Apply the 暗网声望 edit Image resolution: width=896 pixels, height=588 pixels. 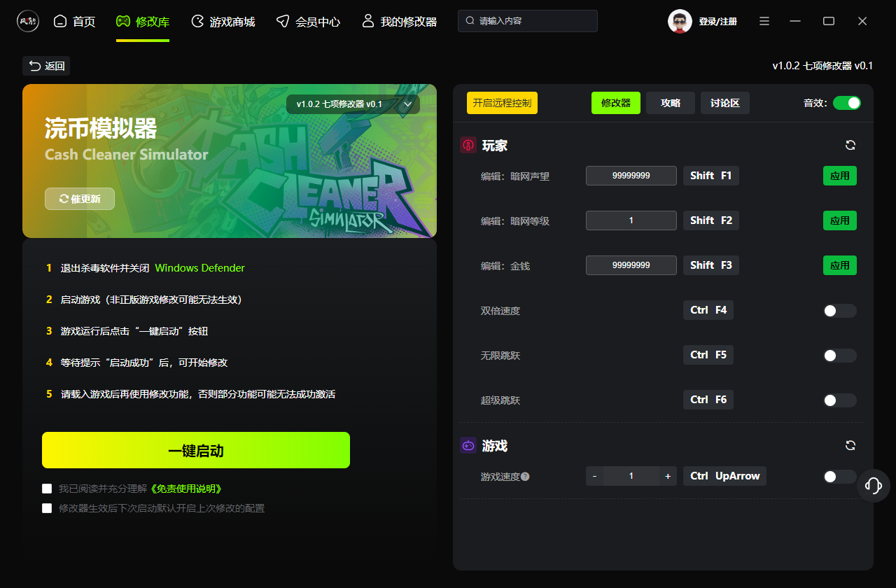tap(840, 176)
